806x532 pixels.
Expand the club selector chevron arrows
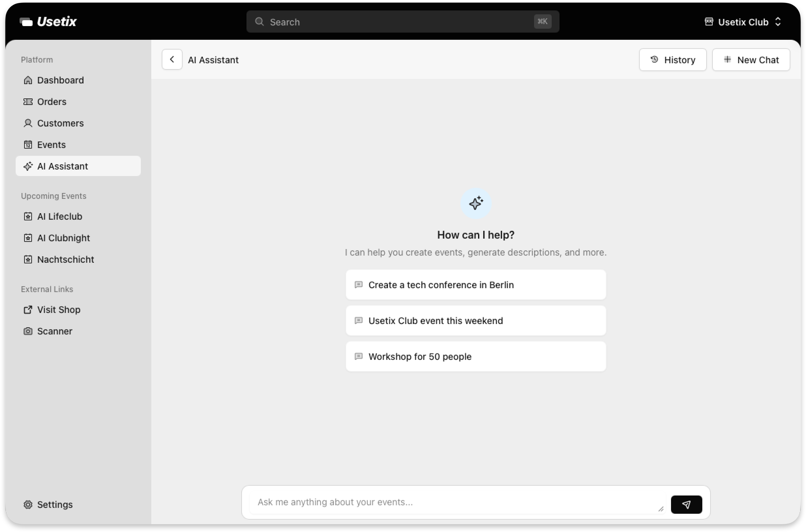tap(778, 22)
